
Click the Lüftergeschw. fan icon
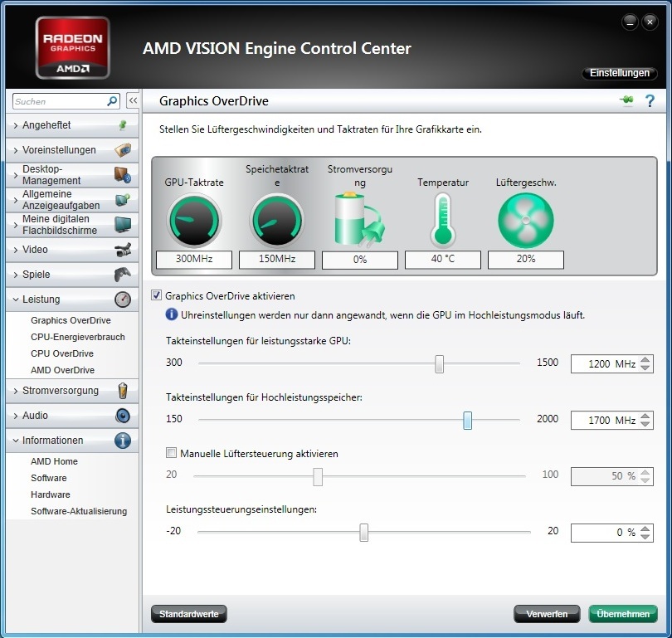(526, 220)
